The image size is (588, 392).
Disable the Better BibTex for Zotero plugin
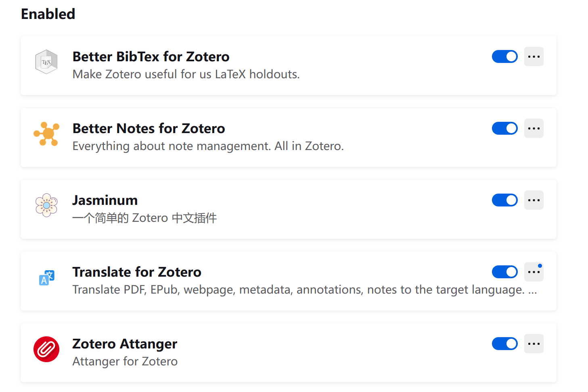pyautogui.click(x=504, y=56)
